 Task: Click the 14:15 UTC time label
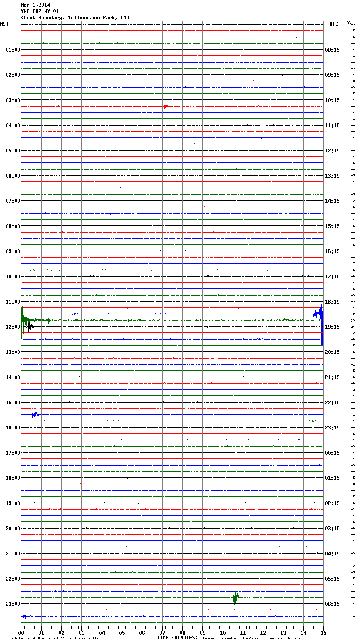(x=332, y=201)
